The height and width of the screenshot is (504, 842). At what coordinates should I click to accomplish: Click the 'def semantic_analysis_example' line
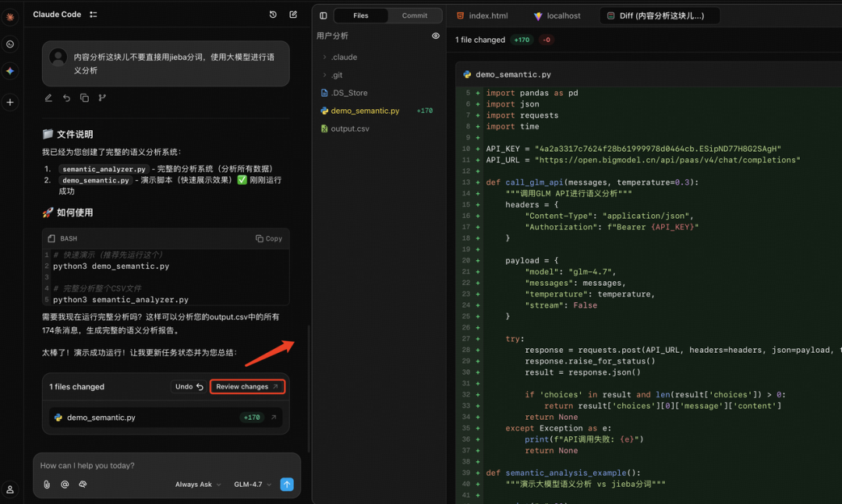point(564,473)
